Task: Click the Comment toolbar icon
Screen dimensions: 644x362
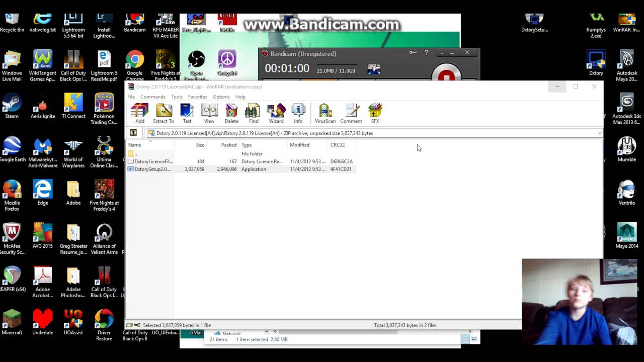Action: tap(351, 113)
